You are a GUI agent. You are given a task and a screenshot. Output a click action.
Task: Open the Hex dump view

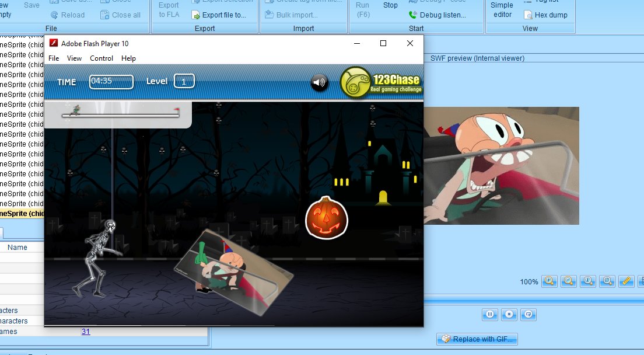click(546, 15)
